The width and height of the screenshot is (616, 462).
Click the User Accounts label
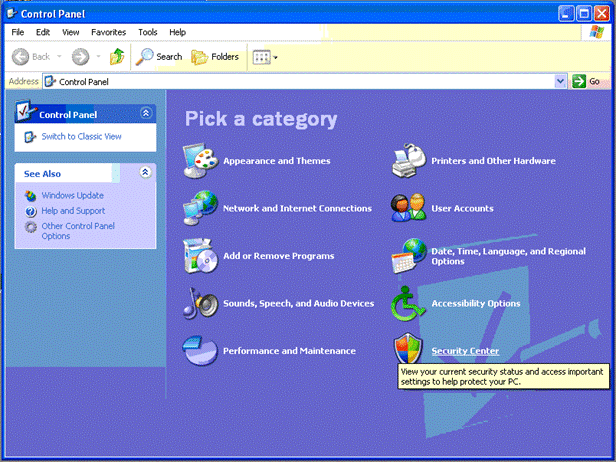(462, 208)
